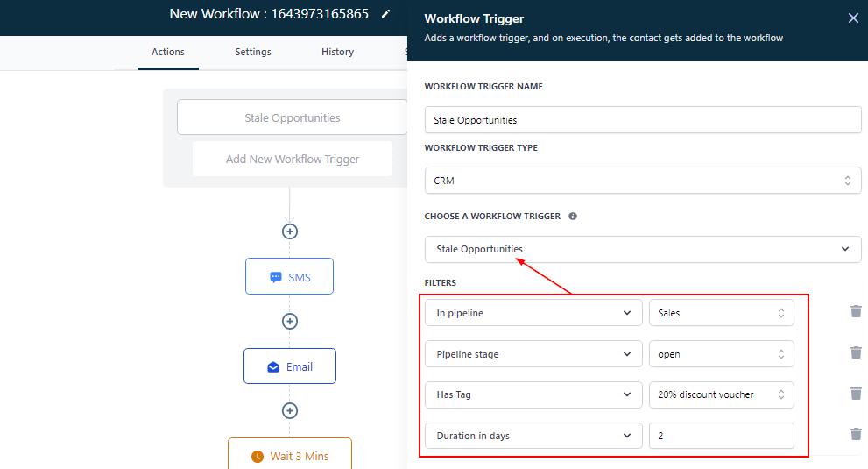Click Add New Workflow Trigger button
The image size is (868, 469).
pos(293,159)
